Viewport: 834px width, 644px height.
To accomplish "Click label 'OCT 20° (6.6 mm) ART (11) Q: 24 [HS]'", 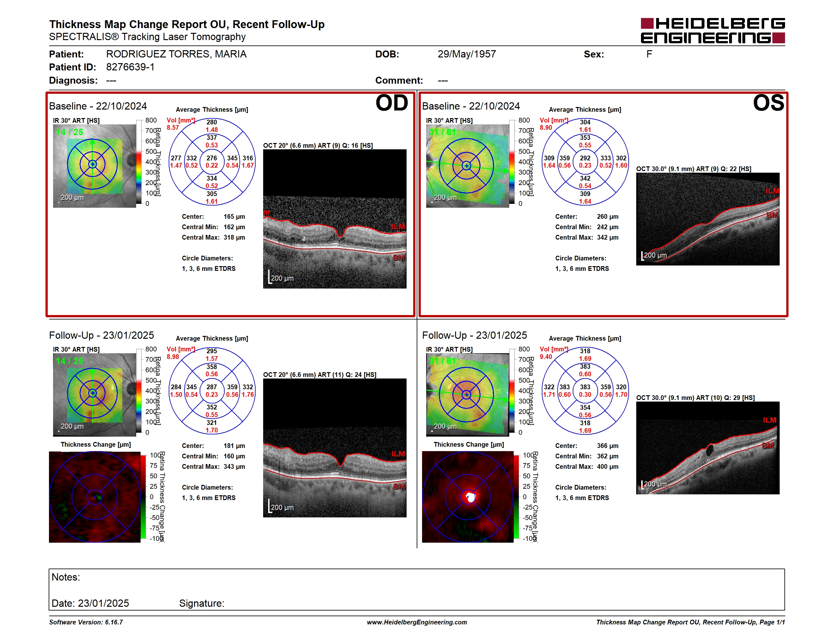I will click(x=320, y=375).
